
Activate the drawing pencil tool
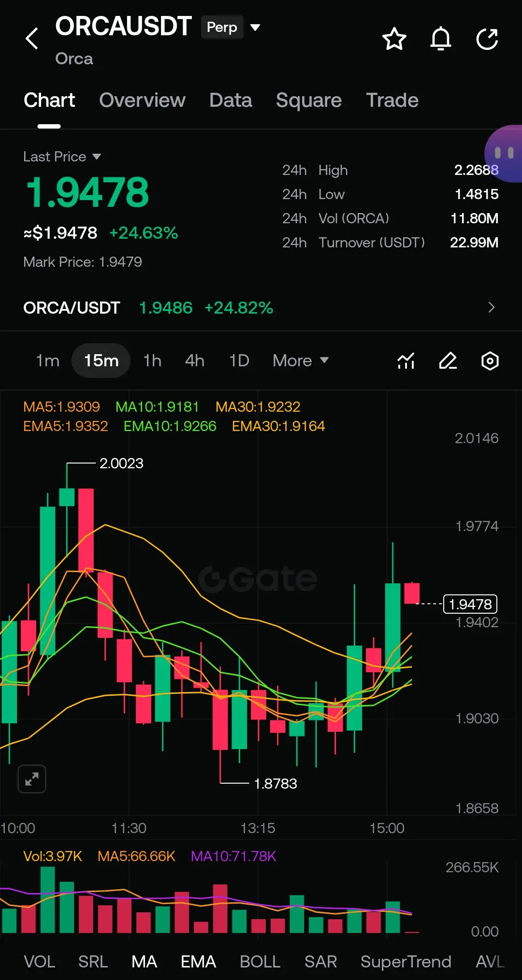[448, 360]
